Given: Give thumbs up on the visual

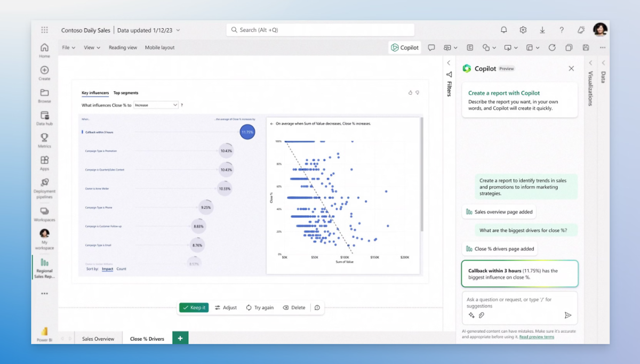Looking at the screenshot, I should tap(410, 93).
